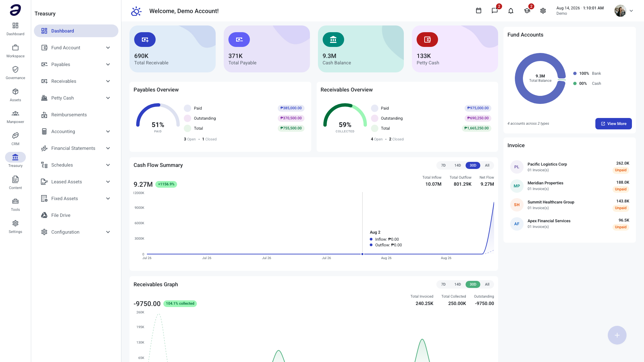This screenshot has height=362, width=644.
Task: Click the Fund Accounts donut chart
Action: [540, 78]
